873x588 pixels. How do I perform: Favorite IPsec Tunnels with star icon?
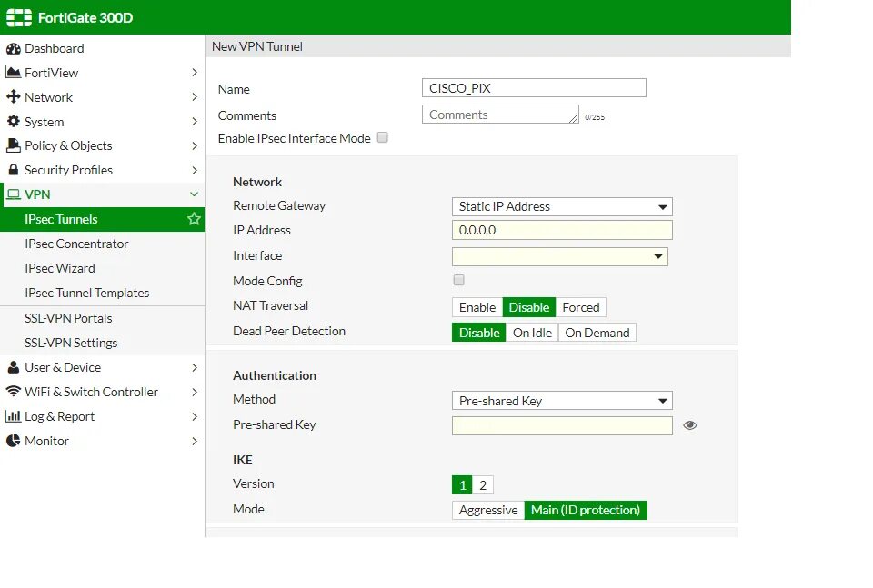click(194, 219)
